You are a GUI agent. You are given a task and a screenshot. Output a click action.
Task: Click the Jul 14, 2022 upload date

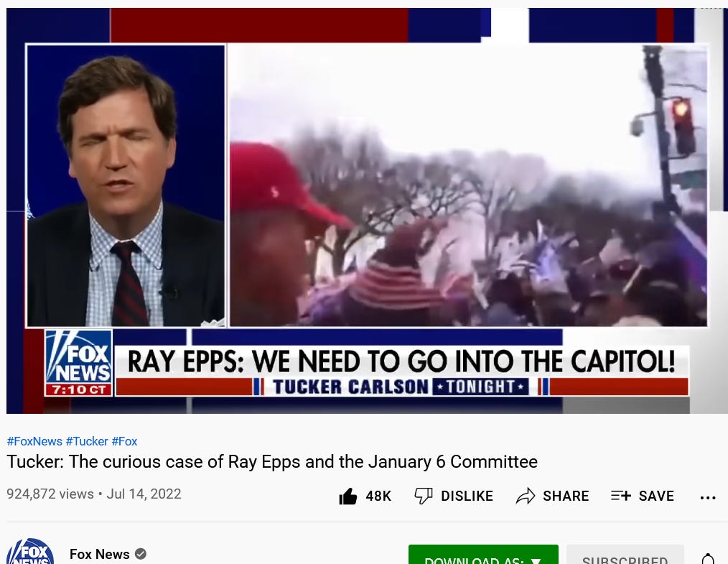pyautogui.click(x=144, y=494)
